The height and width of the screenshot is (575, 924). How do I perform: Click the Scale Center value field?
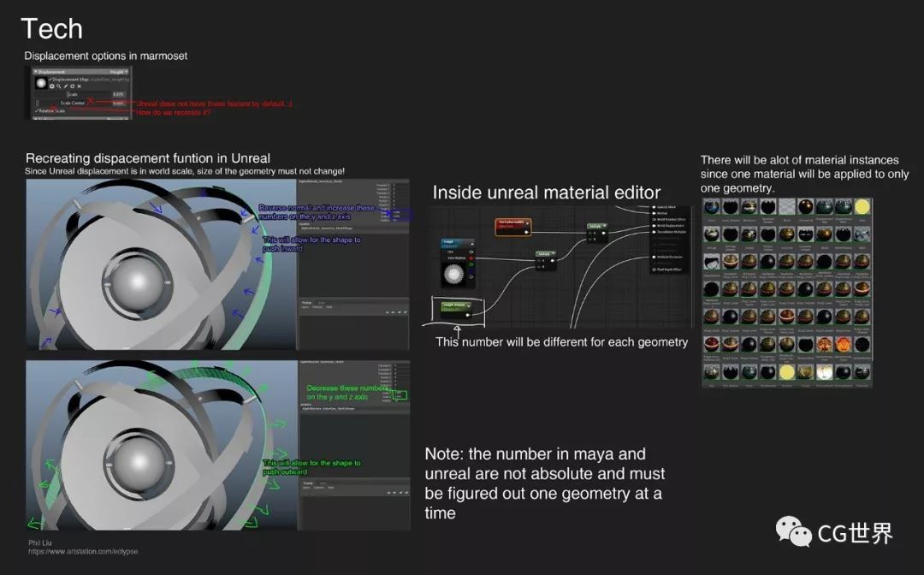pyautogui.click(x=118, y=103)
